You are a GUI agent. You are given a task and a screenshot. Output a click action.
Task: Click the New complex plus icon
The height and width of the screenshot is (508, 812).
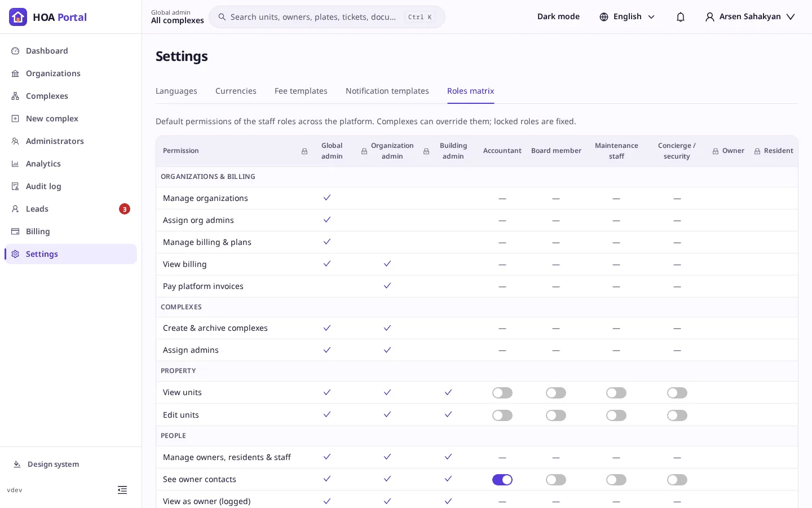[15, 119]
